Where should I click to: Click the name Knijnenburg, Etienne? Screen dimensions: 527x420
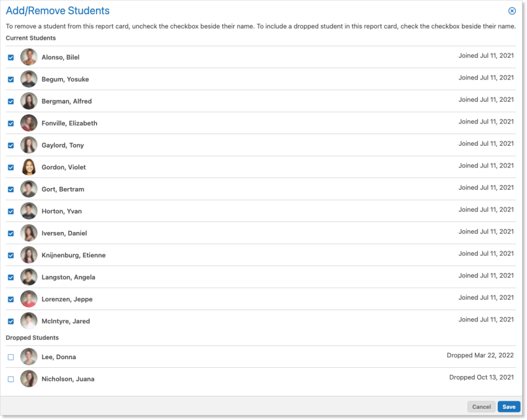pyautogui.click(x=73, y=255)
